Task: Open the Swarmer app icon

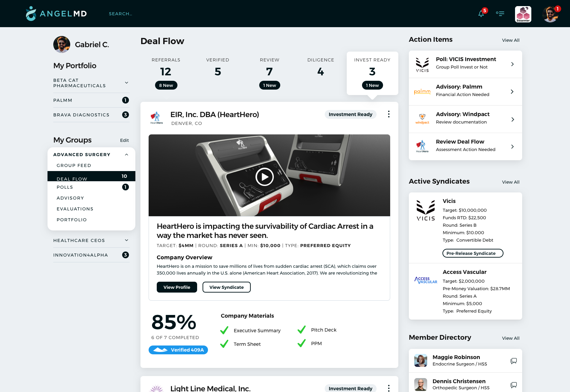Action: coord(523,14)
